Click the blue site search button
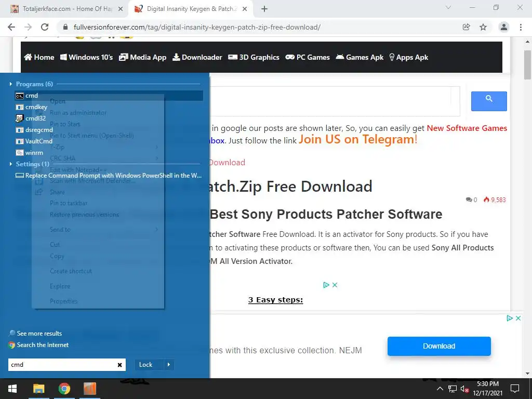Image resolution: width=532 pixels, height=399 pixels. 489,101
